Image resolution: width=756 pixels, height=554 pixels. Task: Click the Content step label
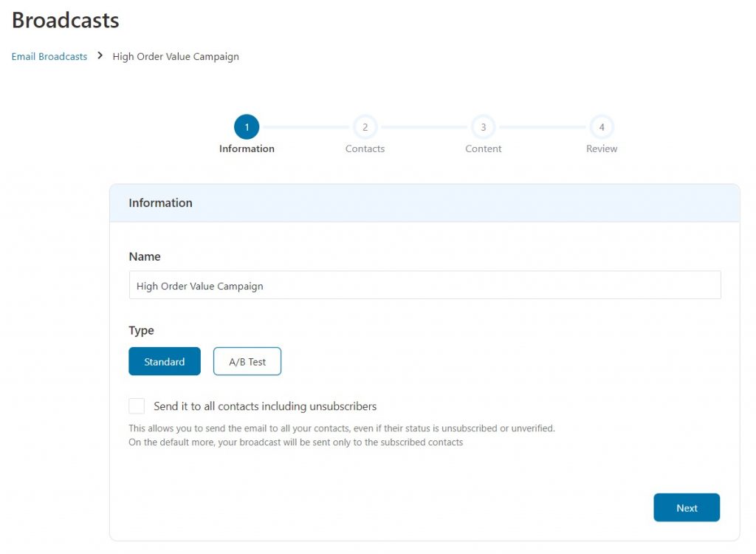click(x=483, y=148)
